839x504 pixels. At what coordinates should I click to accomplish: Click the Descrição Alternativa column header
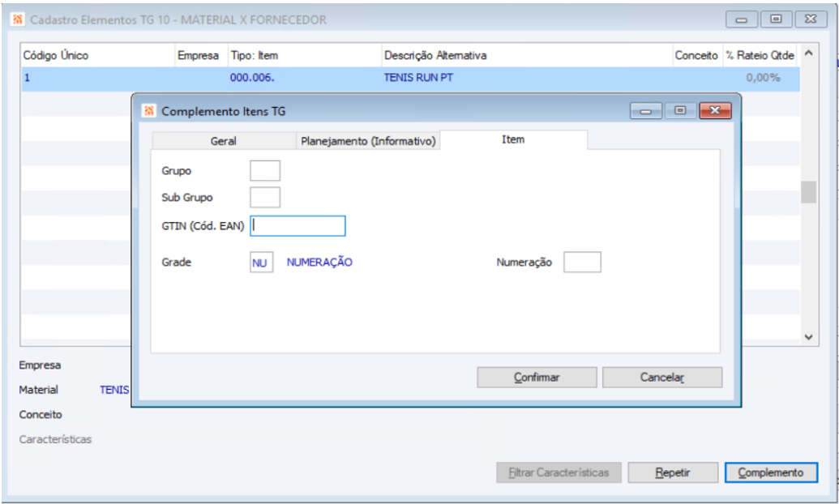coord(527,55)
